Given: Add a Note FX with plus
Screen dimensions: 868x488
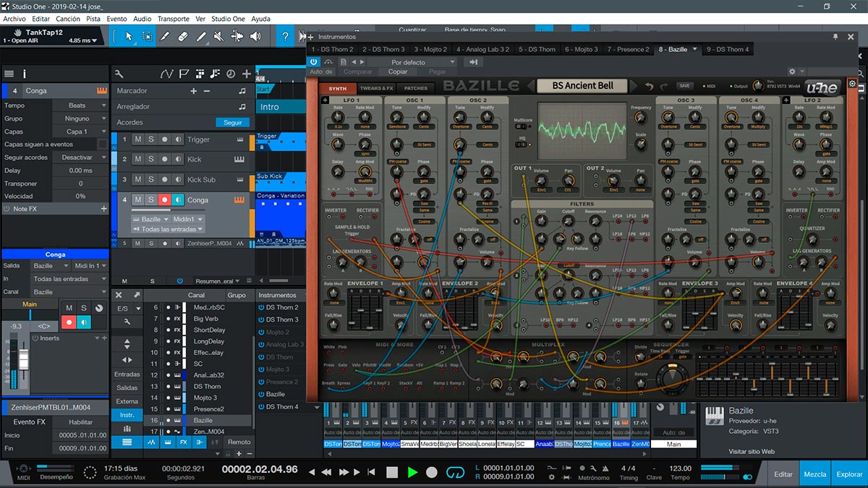Looking at the screenshot, I should (103, 209).
